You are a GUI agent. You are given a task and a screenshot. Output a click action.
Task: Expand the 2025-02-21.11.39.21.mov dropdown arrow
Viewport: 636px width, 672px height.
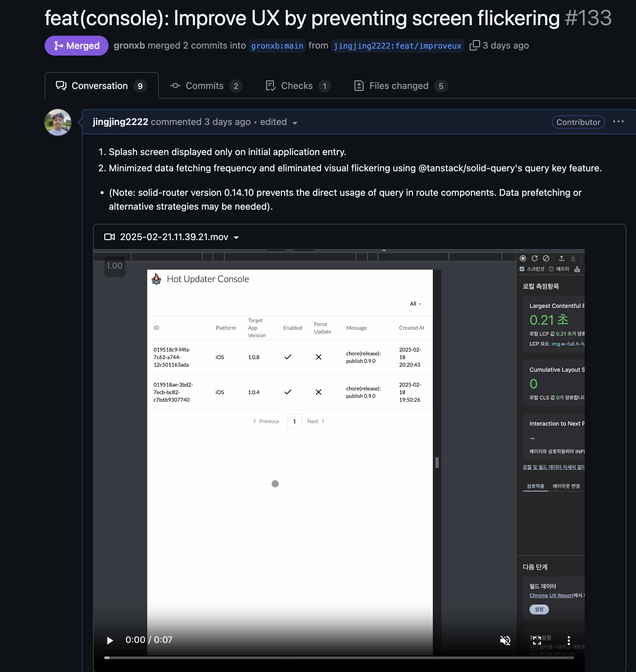[236, 237]
